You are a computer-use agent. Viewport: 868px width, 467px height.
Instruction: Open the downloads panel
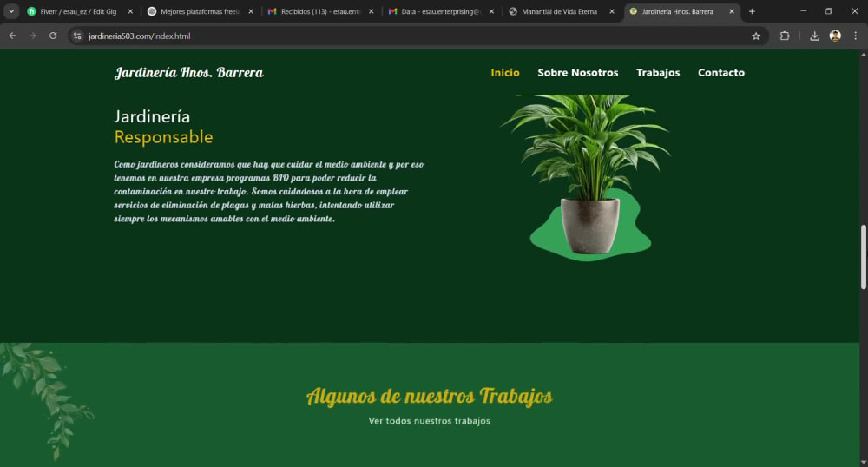814,36
